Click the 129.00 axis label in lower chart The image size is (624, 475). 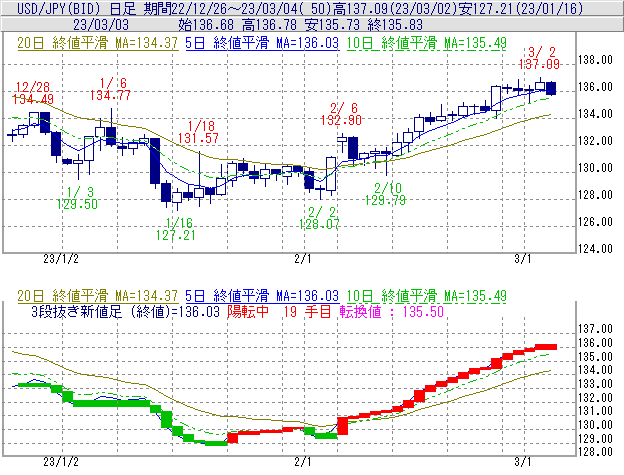[x=595, y=438]
